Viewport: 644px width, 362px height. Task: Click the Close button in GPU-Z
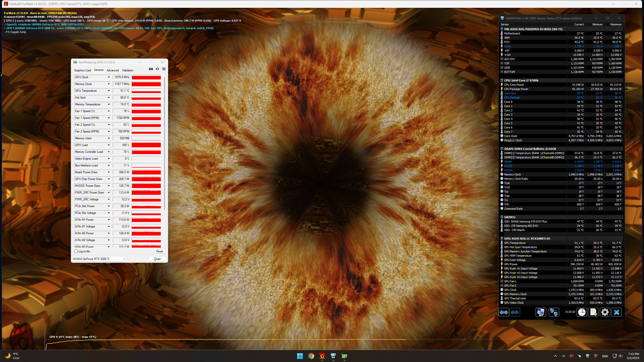[157, 259]
